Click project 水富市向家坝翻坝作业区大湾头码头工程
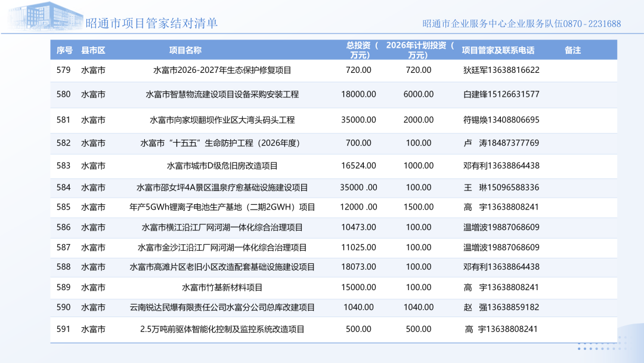This screenshot has width=644, height=363. tap(222, 120)
